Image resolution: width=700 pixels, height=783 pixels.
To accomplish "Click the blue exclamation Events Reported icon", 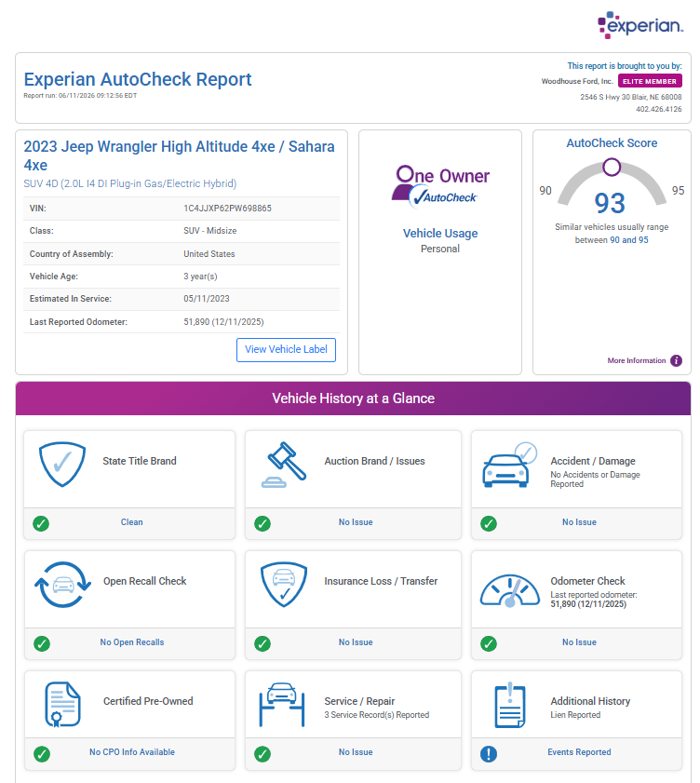I will point(489,753).
